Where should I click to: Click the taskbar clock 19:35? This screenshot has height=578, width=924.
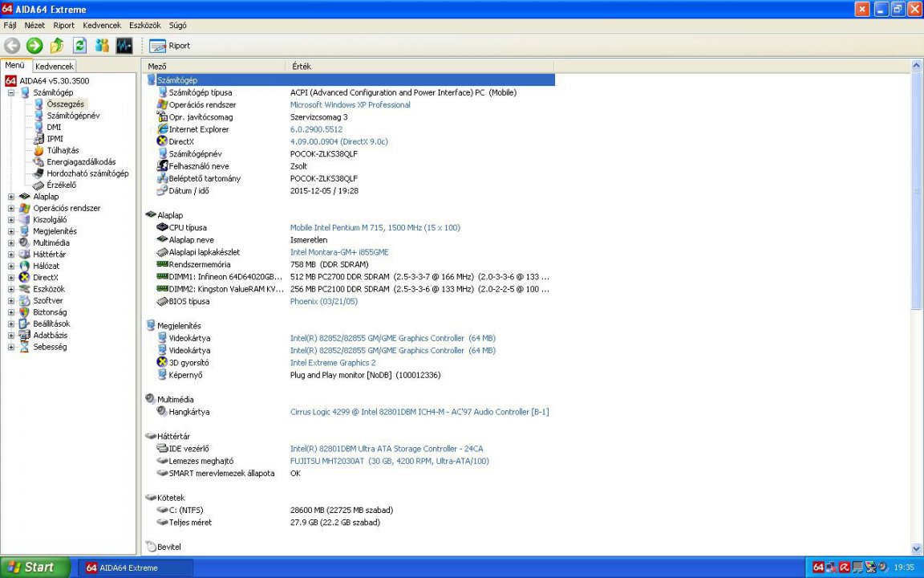(x=903, y=568)
